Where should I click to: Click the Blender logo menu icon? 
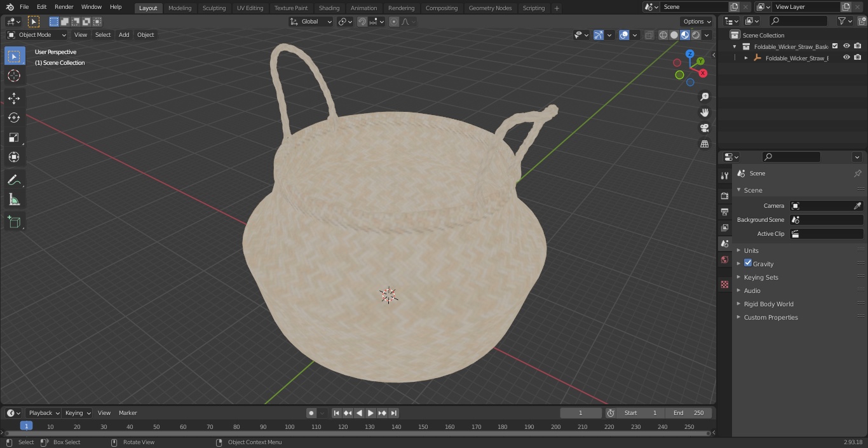click(x=10, y=7)
